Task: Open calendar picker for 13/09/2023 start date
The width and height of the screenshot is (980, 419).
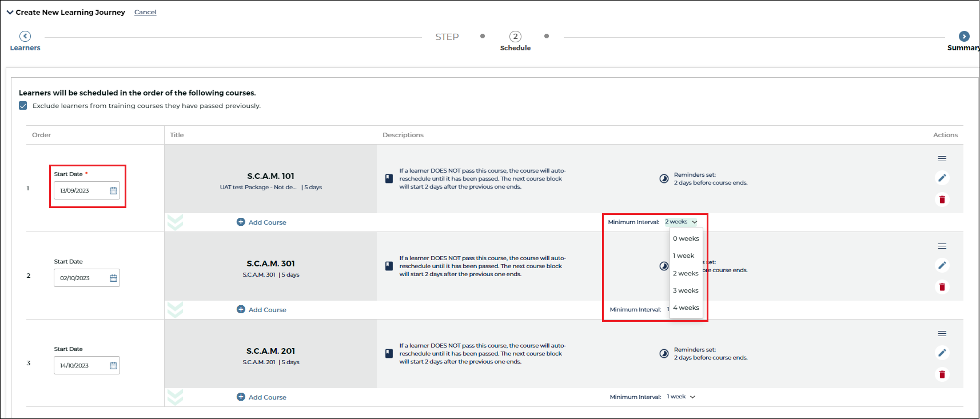Action: (113, 191)
